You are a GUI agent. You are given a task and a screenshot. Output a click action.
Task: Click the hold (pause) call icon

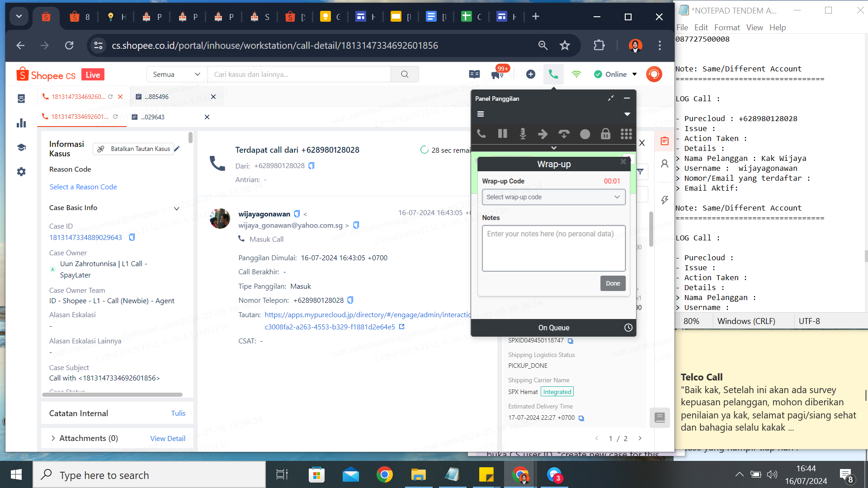[502, 134]
